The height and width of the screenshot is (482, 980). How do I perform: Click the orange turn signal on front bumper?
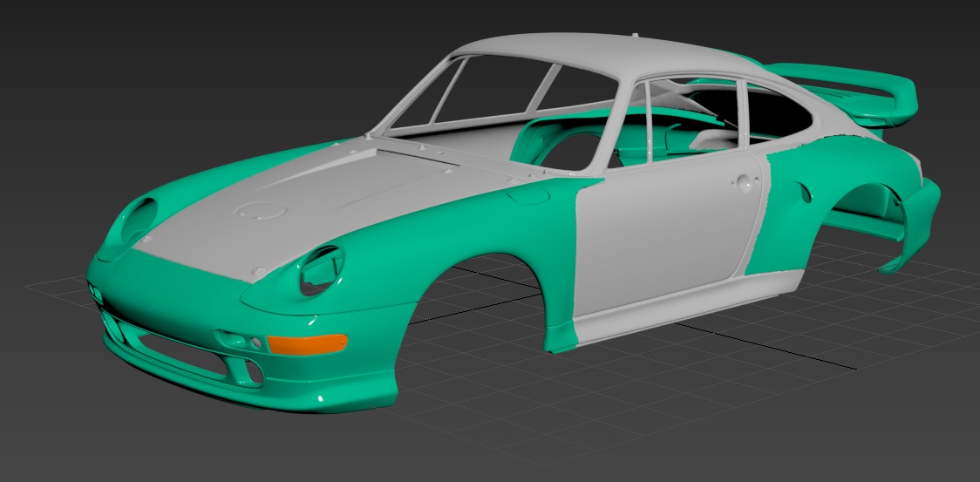pos(307,343)
